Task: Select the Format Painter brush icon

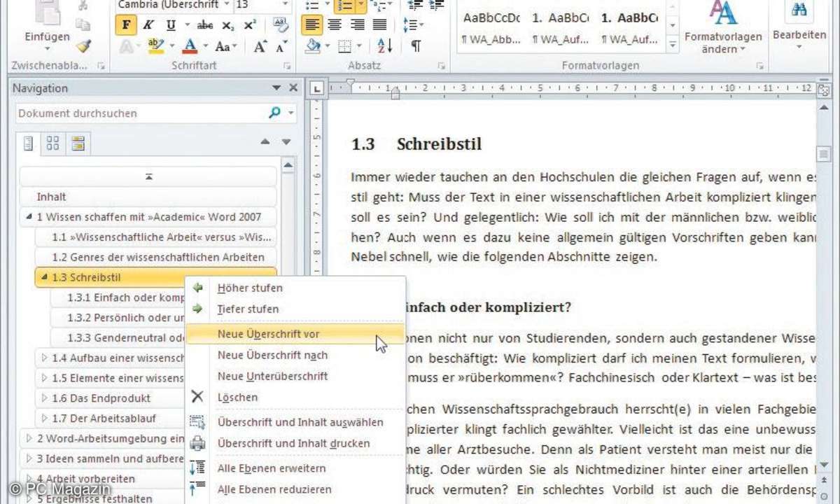Action: click(x=84, y=45)
